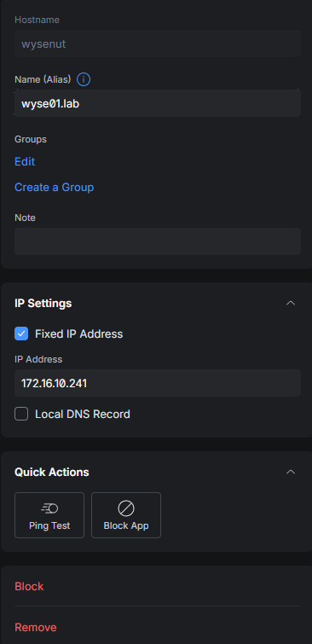Viewport: 312px width, 644px height.
Task: Click into the IP Address field
Action: pos(158,383)
